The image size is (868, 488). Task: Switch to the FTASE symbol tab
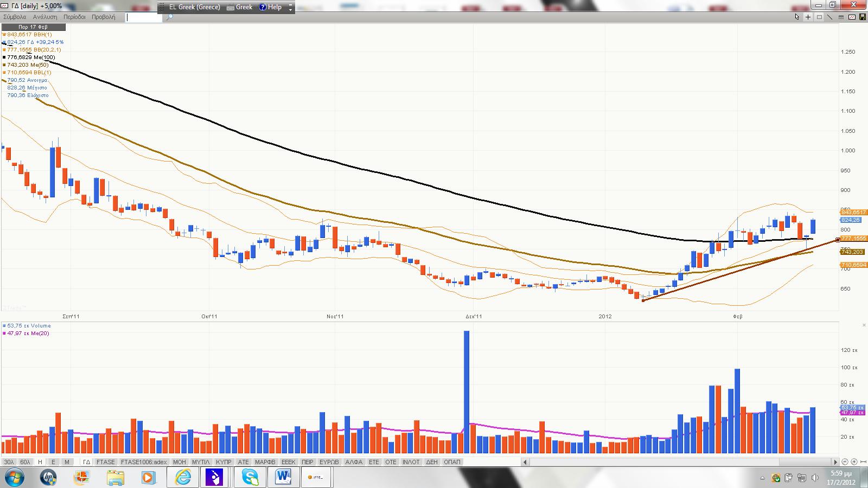105,462
